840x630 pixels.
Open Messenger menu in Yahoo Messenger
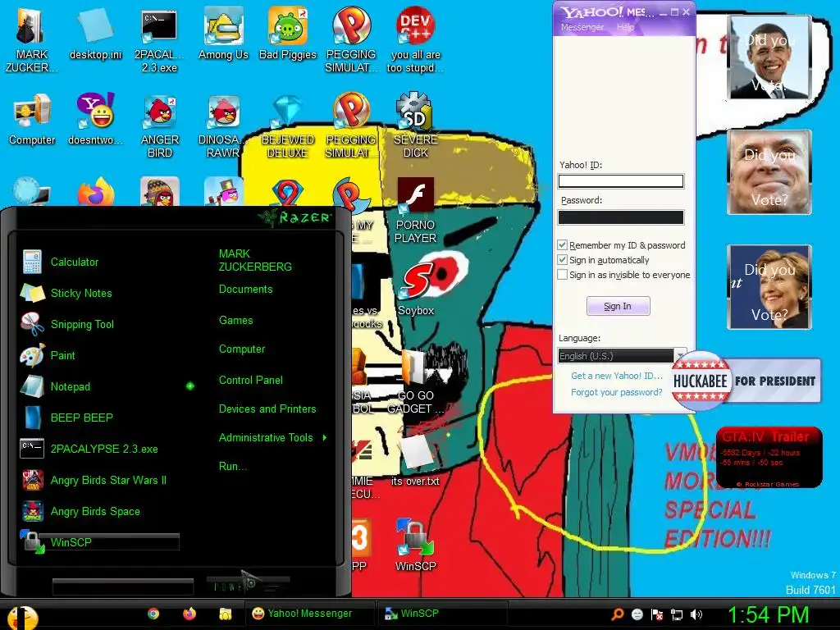point(582,27)
